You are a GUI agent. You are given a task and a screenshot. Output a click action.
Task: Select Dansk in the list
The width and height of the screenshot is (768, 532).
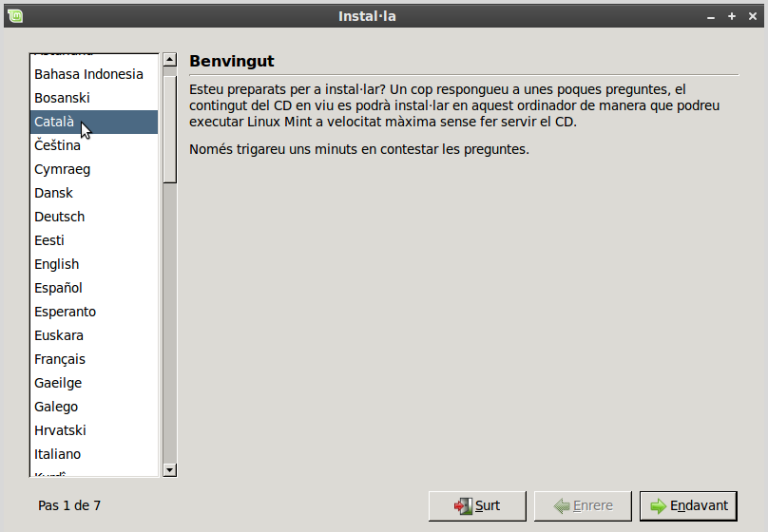pyautogui.click(x=94, y=193)
